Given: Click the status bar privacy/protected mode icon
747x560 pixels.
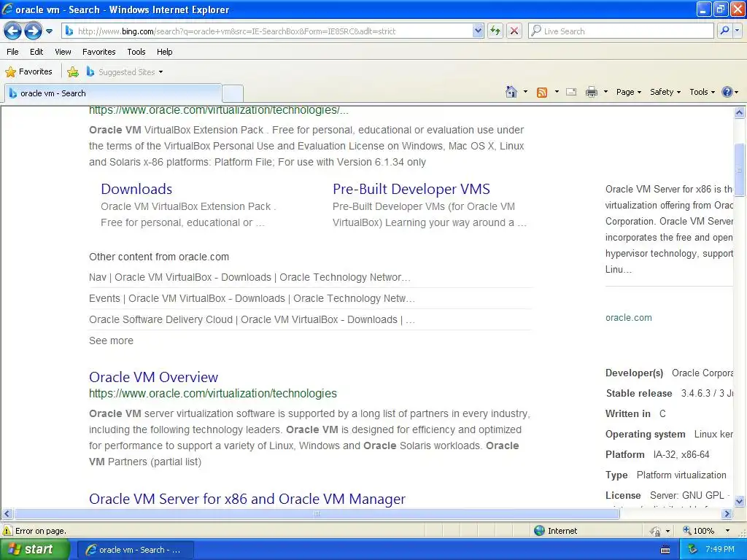Looking at the screenshot, I should click(656, 531).
